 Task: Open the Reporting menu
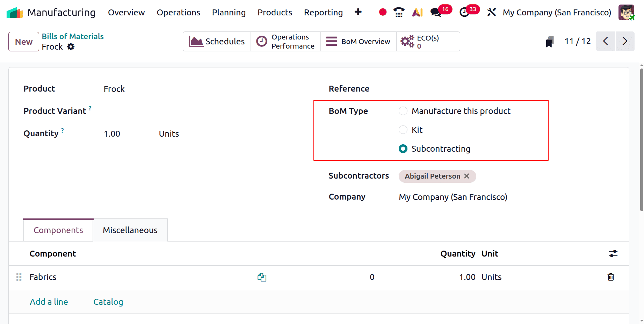tap(323, 13)
